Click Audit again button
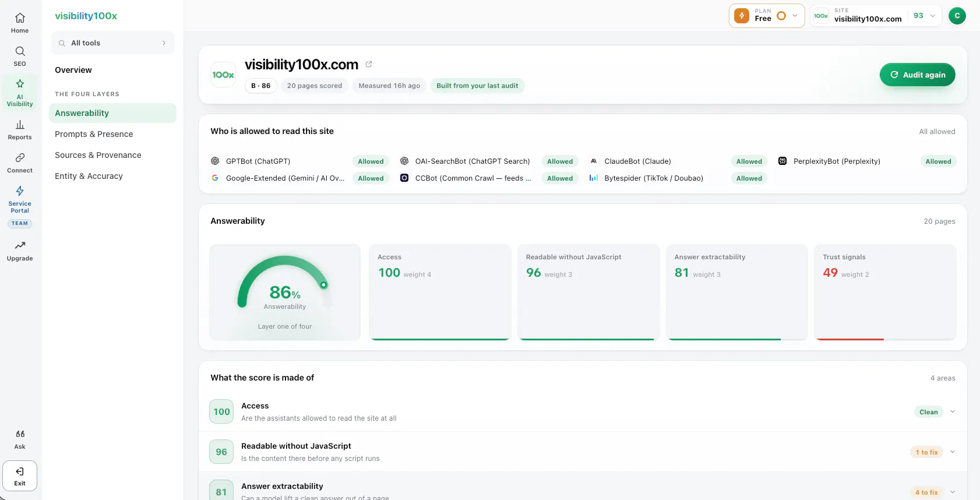The height and width of the screenshot is (500, 980). point(917,75)
